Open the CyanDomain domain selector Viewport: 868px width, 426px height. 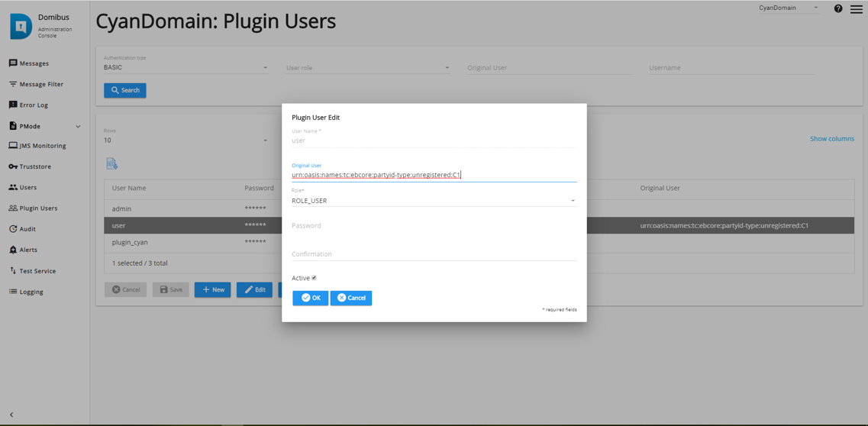(789, 8)
